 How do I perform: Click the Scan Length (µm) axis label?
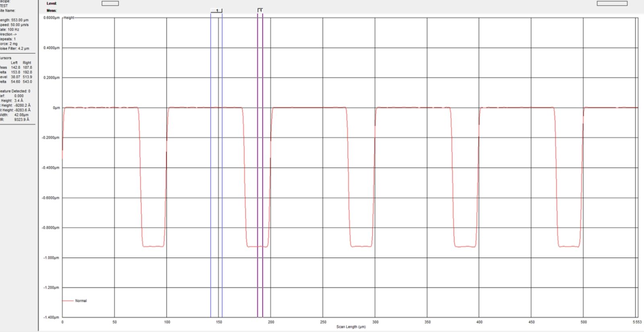(x=351, y=327)
